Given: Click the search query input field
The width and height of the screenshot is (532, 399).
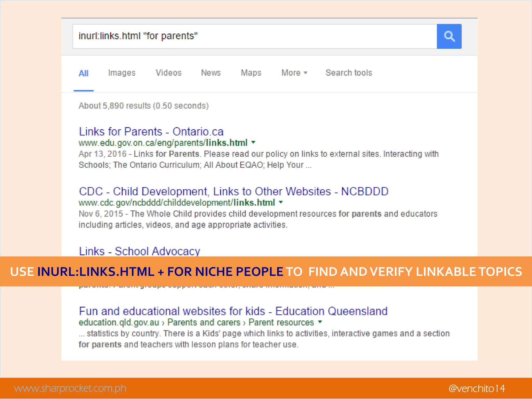Looking at the screenshot, I should (x=255, y=36).
